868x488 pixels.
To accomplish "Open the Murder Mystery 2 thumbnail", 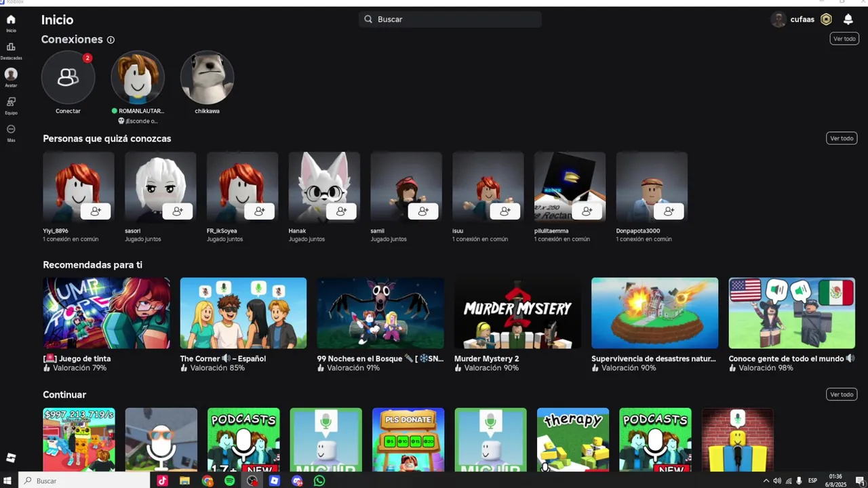I will pos(517,312).
